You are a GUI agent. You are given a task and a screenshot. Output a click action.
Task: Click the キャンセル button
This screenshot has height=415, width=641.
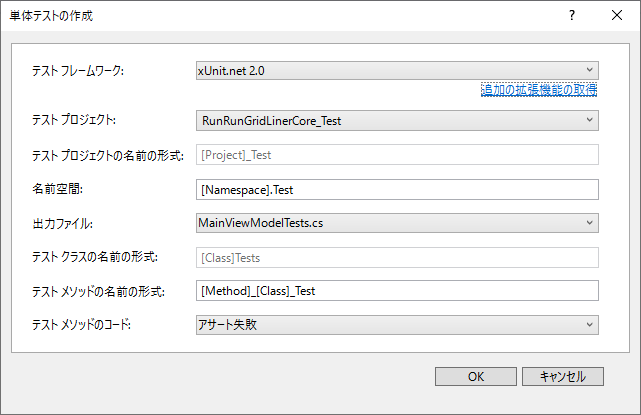tap(563, 377)
